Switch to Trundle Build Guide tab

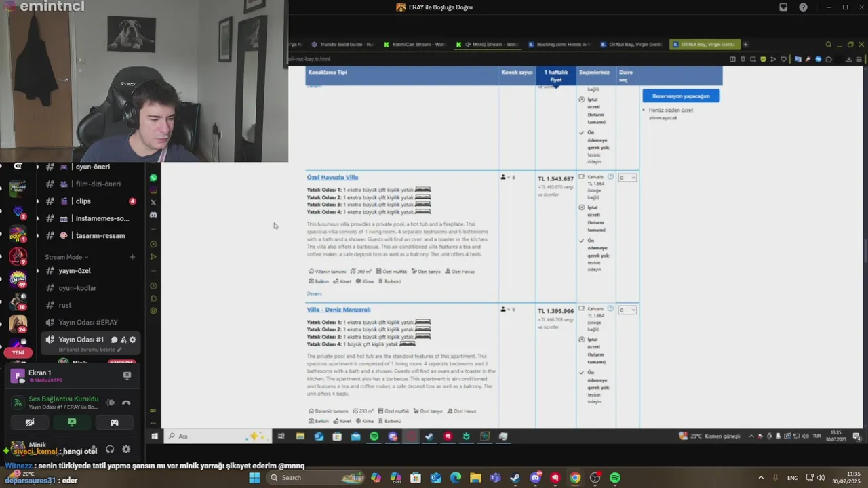click(x=342, y=45)
